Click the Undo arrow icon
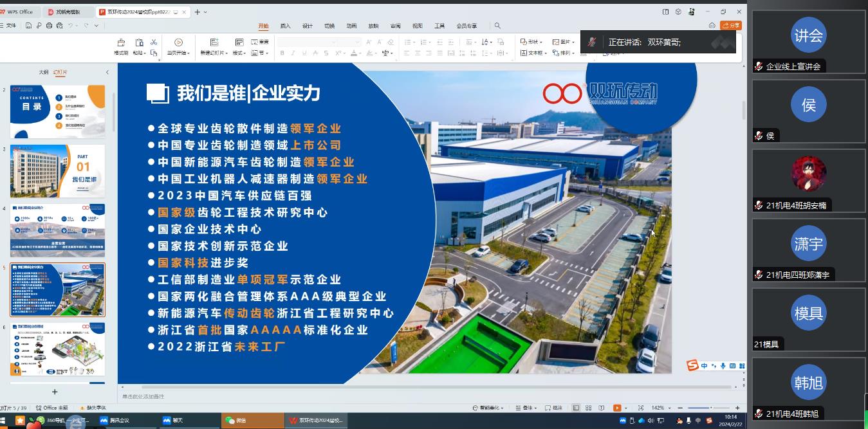868x429 pixels. 70,26
